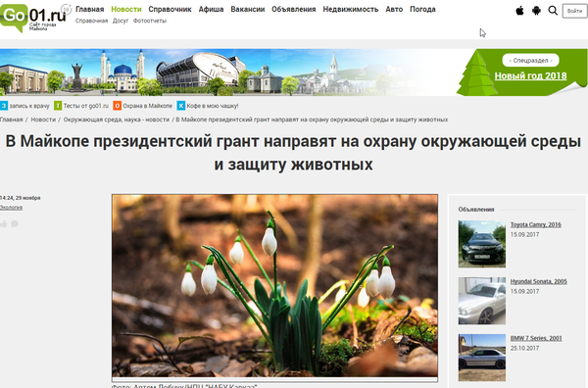This screenshot has width=588, height=388.
Task: Click the green "Т" tests icon
Action: click(x=58, y=106)
